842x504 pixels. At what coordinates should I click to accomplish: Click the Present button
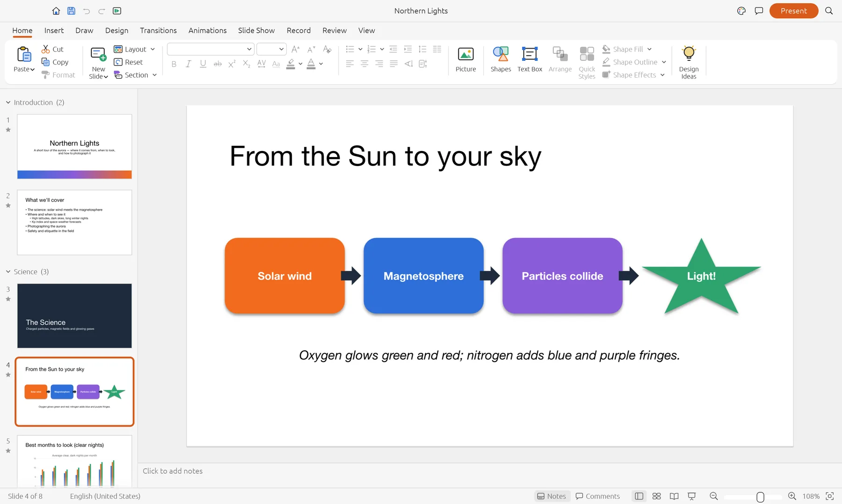[793, 11]
